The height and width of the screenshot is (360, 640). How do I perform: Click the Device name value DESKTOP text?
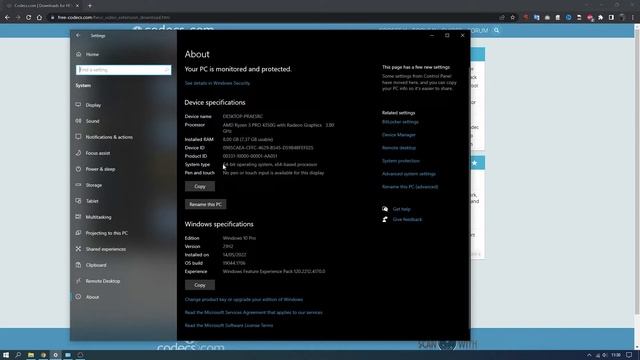pyautogui.click(x=242, y=117)
